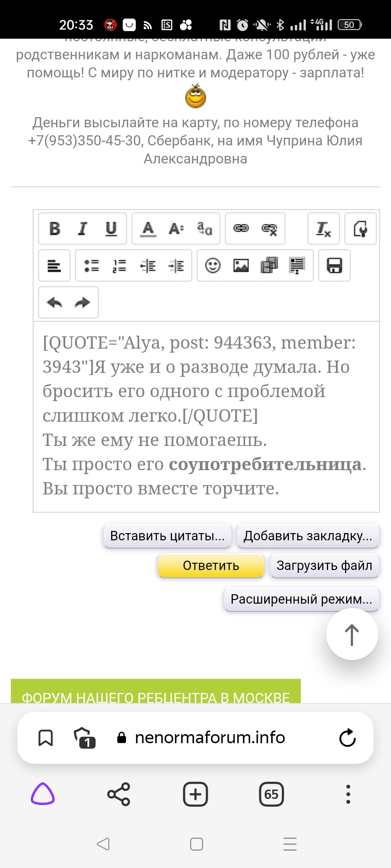This screenshot has width=391, height=868.
Task: Click the Загрузить файл button
Action: (x=324, y=566)
